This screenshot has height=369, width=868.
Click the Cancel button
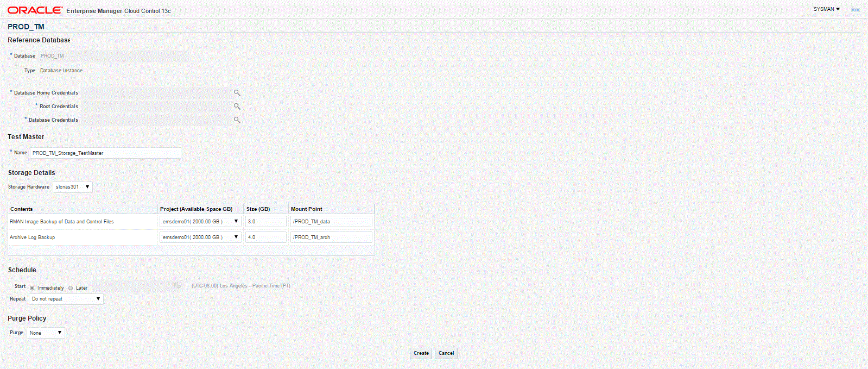[446, 353]
